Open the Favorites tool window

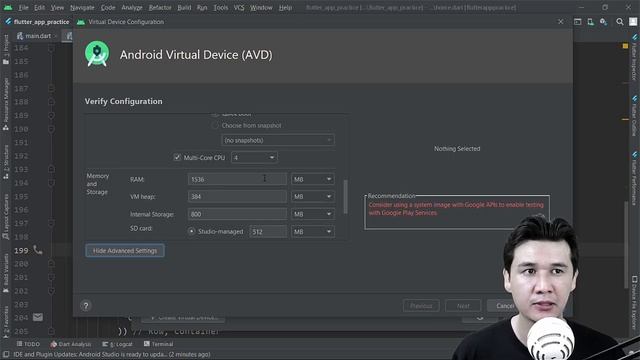pos(6,322)
